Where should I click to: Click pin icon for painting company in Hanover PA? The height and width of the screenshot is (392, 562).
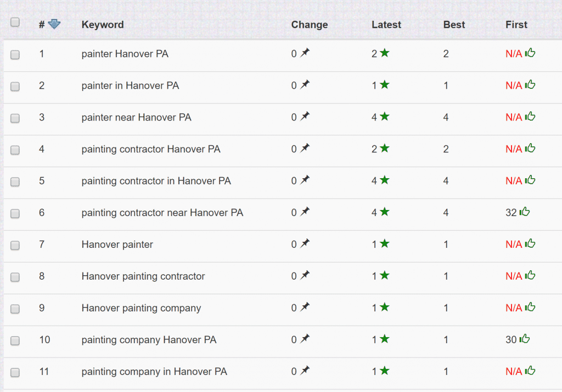coord(305,371)
